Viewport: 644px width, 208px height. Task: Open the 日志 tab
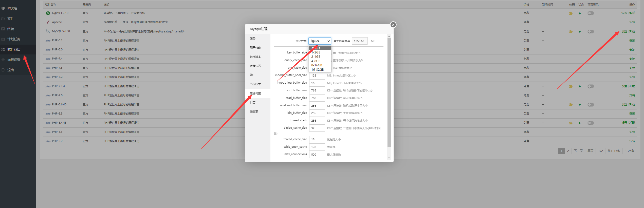258,102
